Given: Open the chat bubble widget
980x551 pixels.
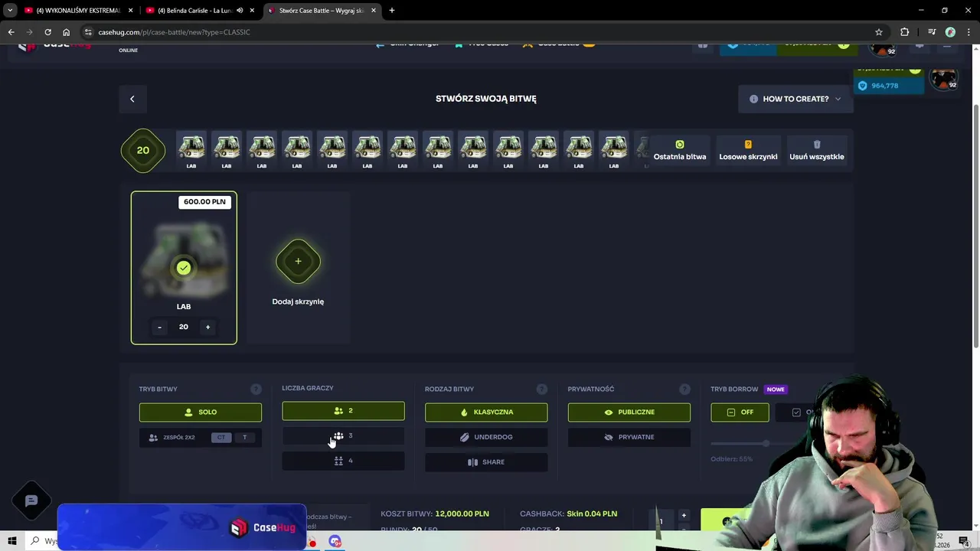Looking at the screenshot, I should 31,501.
